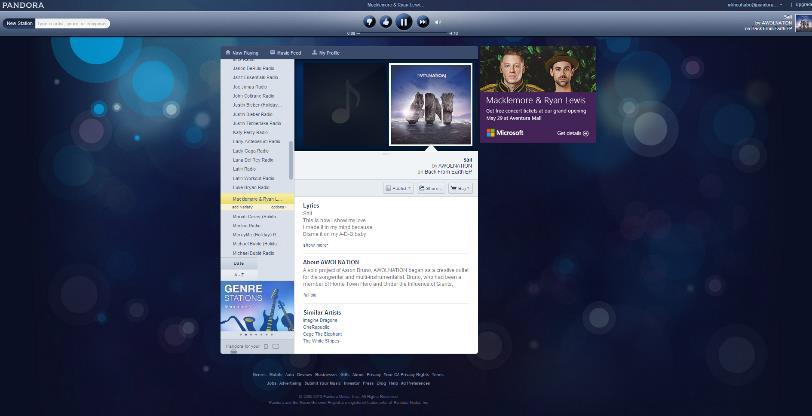Pause the playing track
This screenshot has height=416, width=812.
(404, 21)
